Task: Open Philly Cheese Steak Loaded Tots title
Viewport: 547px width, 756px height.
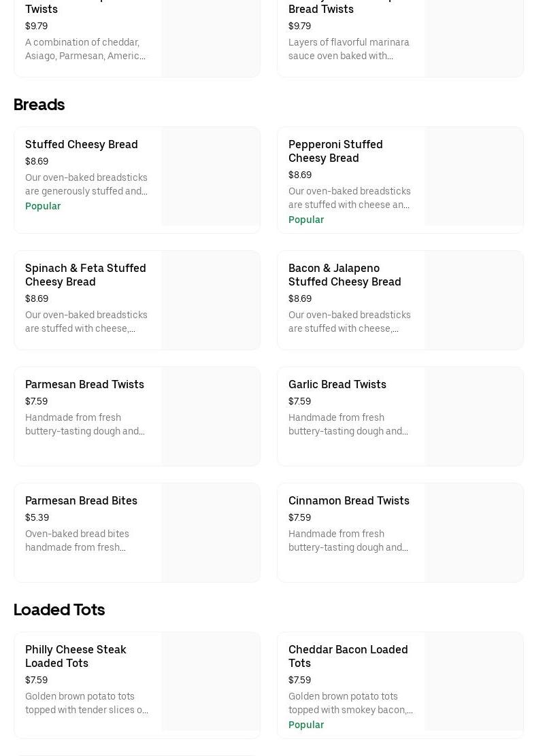Action: [x=76, y=656]
